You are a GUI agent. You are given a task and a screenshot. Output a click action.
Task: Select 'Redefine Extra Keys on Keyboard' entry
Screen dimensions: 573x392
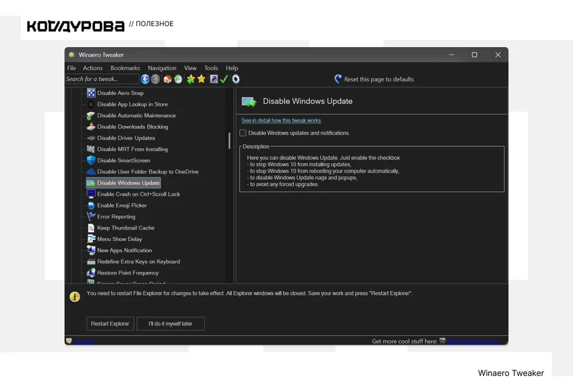click(138, 261)
